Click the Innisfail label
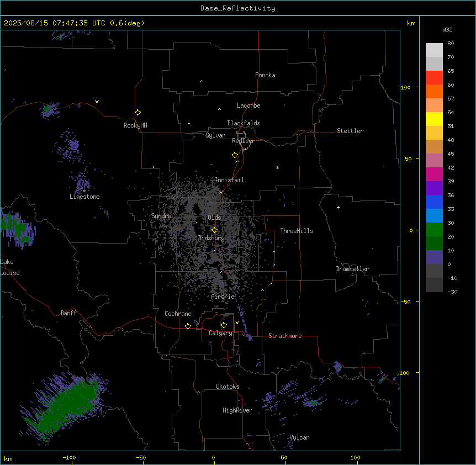Image resolution: width=476 pixels, height=465 pixels. (x=230, y=180)
